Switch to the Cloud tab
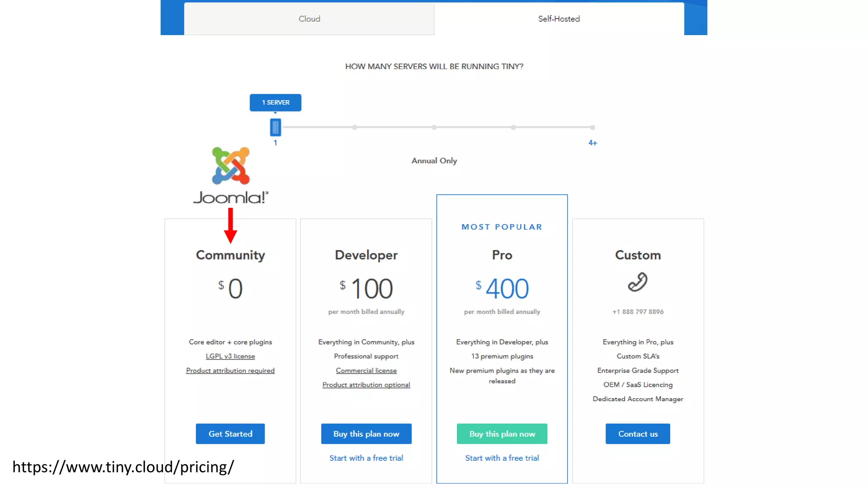The width and height of the screenshot is (868, 488). coord(309,19)
